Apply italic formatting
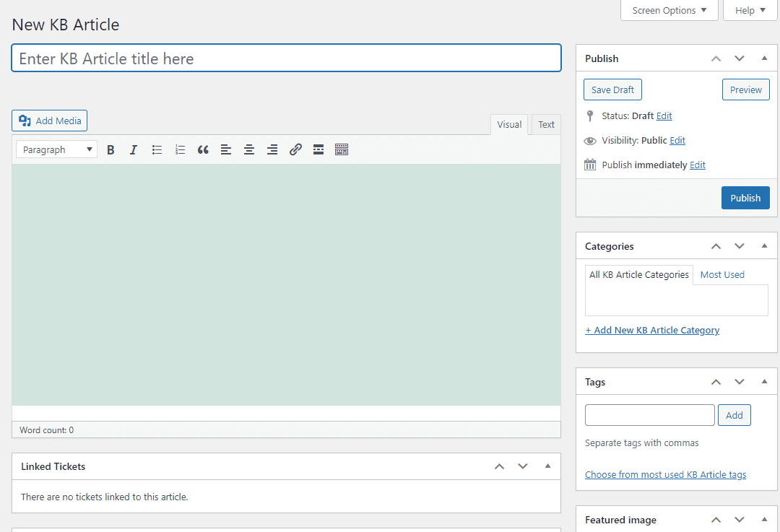Image resolution: width=780 pixels, height=532 pixels. [x=134, y=149]
